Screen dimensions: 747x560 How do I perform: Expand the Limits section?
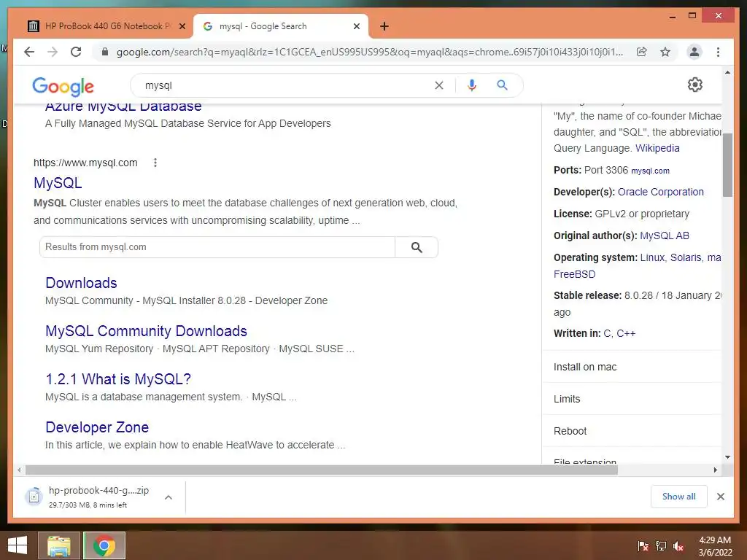point(632,399)
